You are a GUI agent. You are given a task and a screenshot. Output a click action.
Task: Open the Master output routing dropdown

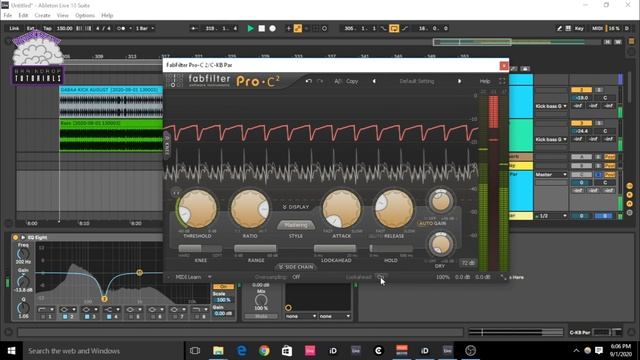click(551, 174)
